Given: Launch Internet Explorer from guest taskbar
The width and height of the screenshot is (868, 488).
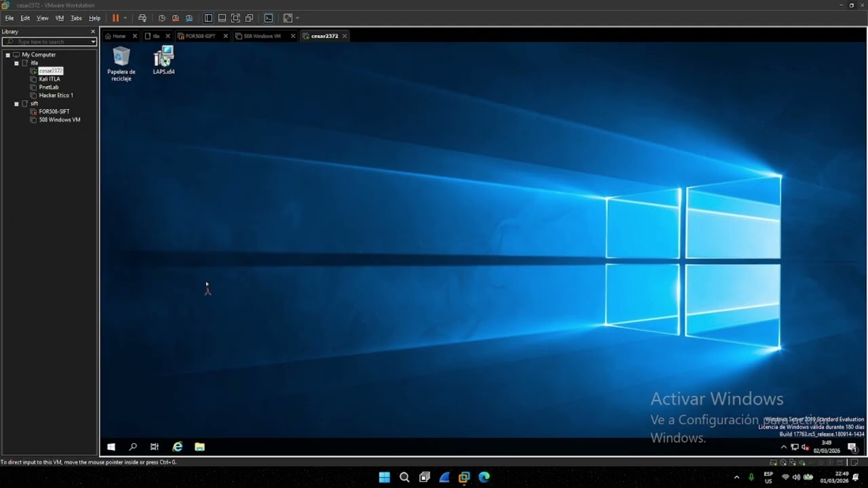Looking at the screenshot, I should (x=178, y=447).
